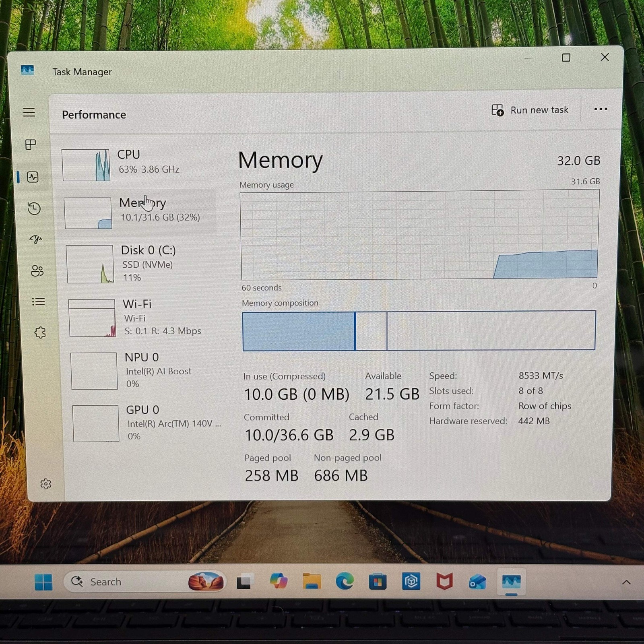Open McAfee from the taskbar
644x644 pixels.
[444, 582]
